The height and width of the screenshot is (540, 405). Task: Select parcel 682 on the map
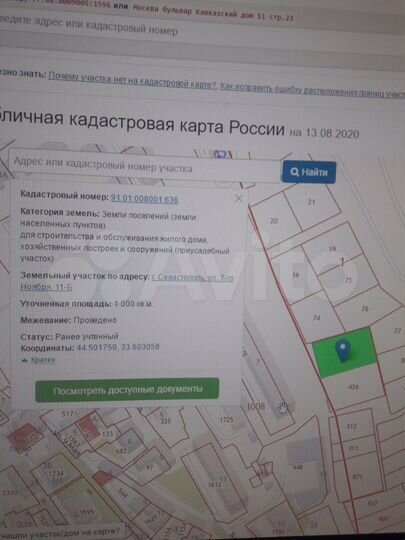pyautogui.click(x=121, y=450)
